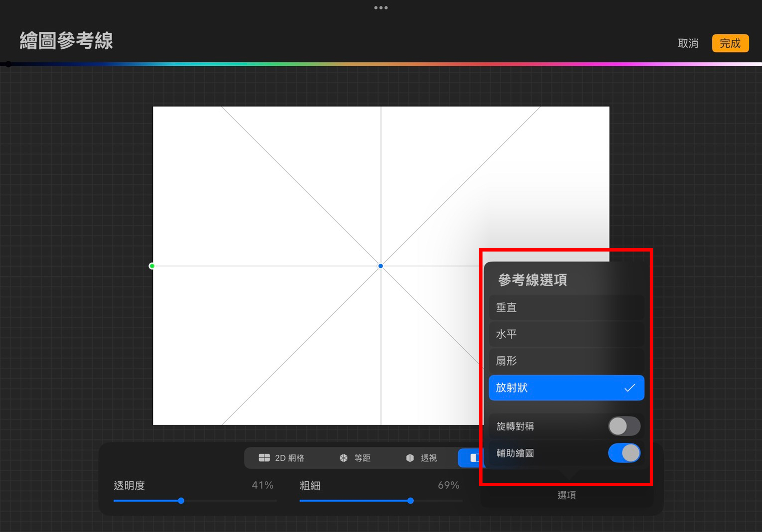The height and width of the screenshot is (532, 762).
Task: Tap the three-dot menu at top
Action: pos(381,8)
